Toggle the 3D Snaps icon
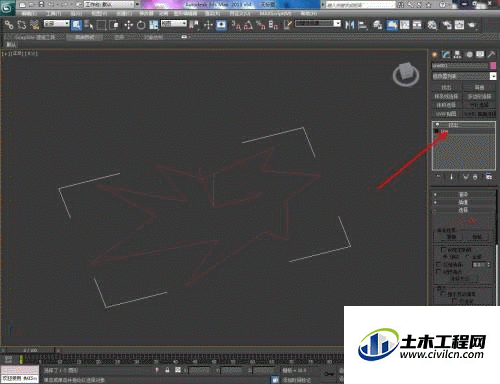The height and width of the screenshot is (384, 500). pos(236,25)
